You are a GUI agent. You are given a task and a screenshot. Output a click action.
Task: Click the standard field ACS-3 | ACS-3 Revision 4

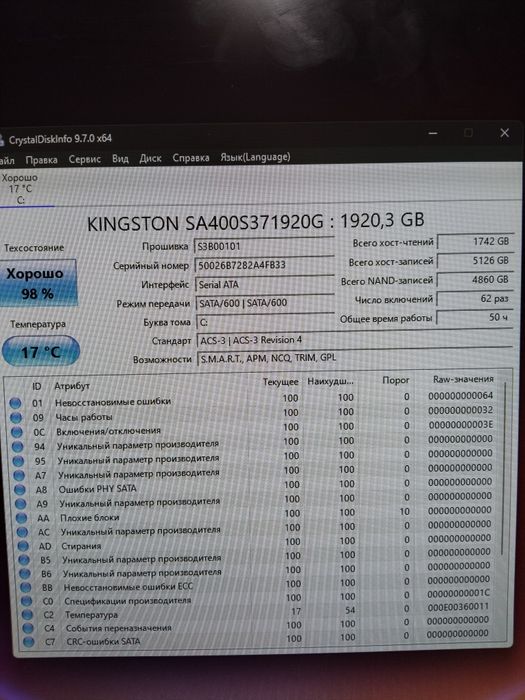(354, 340)
